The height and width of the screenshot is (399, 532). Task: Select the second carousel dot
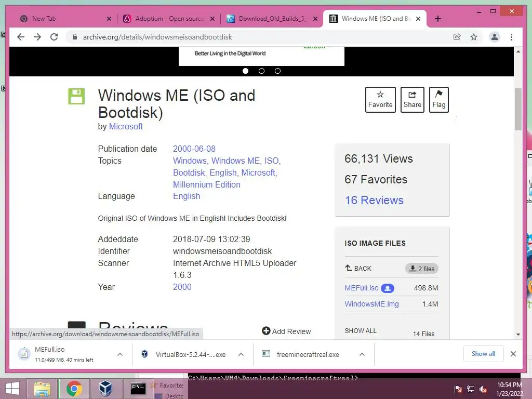point(262,71)
